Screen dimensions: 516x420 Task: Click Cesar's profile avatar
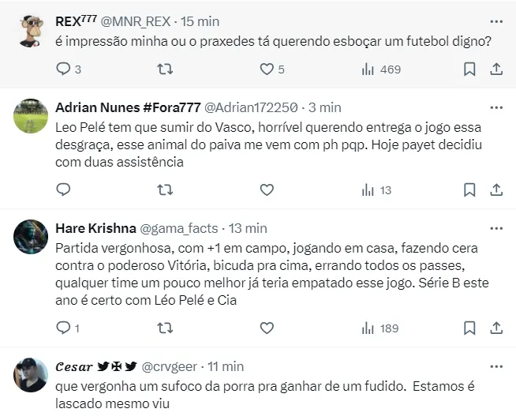[x=32, y=375]
